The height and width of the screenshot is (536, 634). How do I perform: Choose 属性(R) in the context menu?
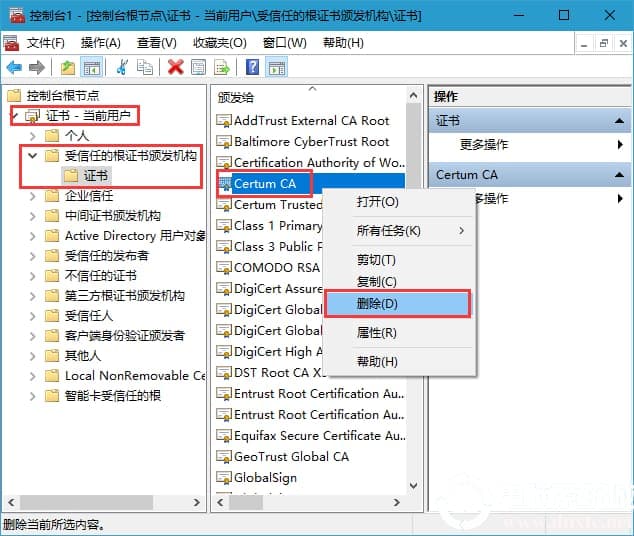pyautogui.click(x=399, y=333)
